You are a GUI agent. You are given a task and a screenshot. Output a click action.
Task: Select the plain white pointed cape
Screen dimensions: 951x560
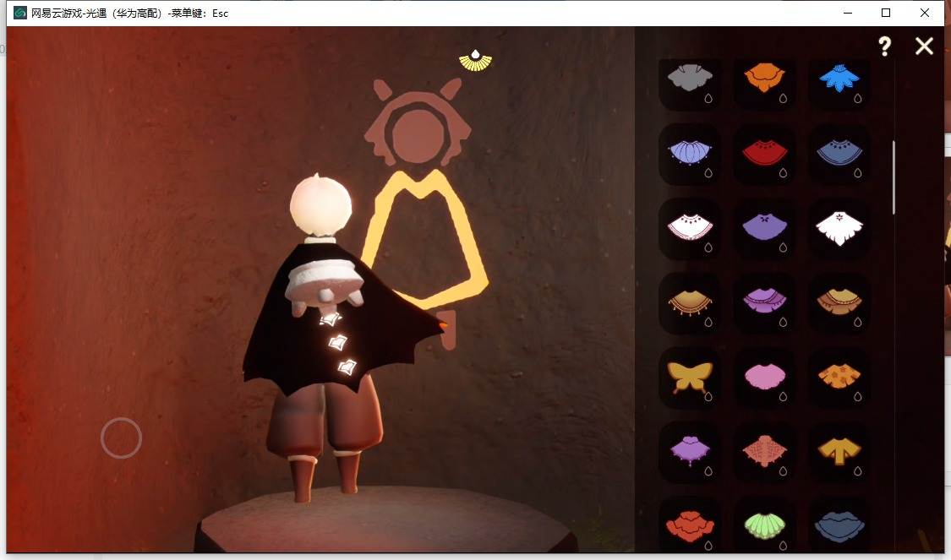(839, 229)
